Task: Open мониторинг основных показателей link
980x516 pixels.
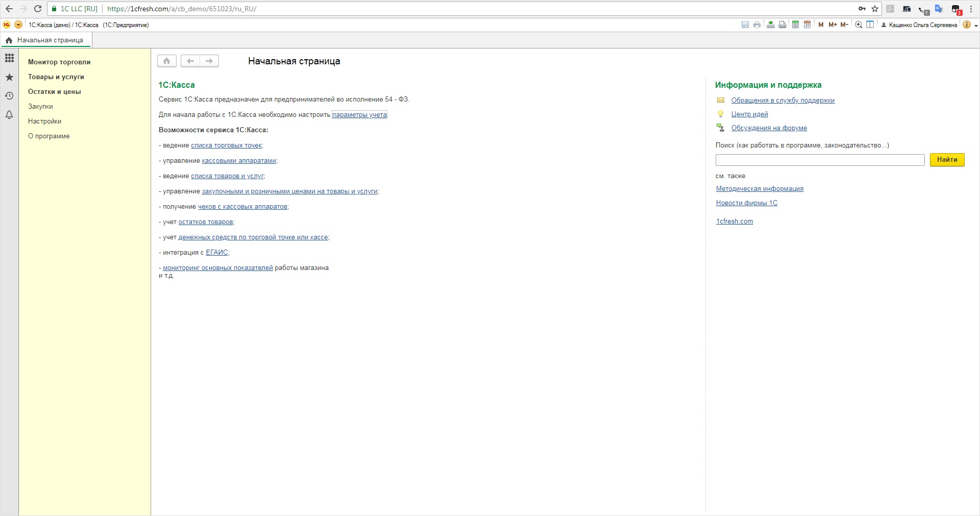Action: tap(218, 268)
